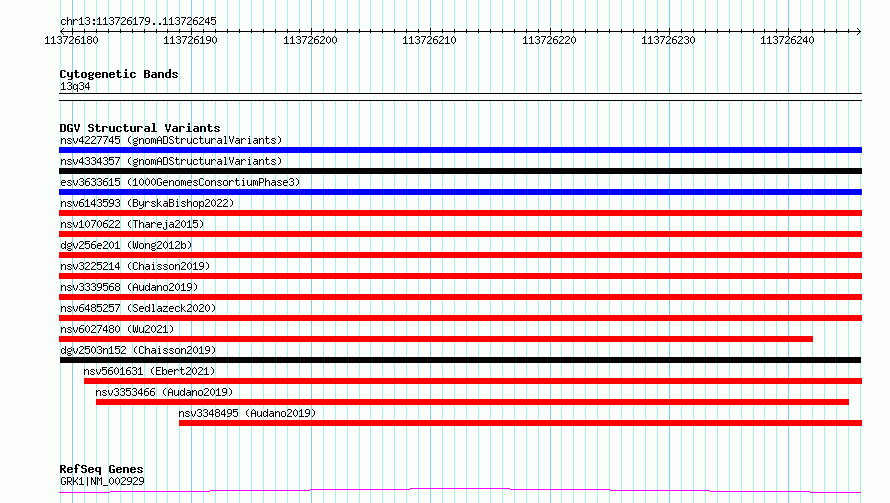Viewport: 890px width, 503px height.
Task: Open variant nsv4334357 label
Action: pyautogui.click(x=171, y=161)
